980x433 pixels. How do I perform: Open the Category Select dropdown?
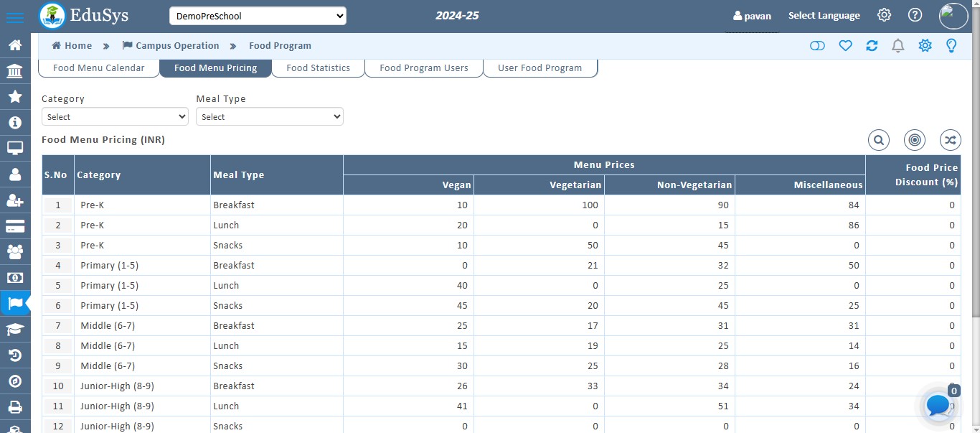[115, 116]
